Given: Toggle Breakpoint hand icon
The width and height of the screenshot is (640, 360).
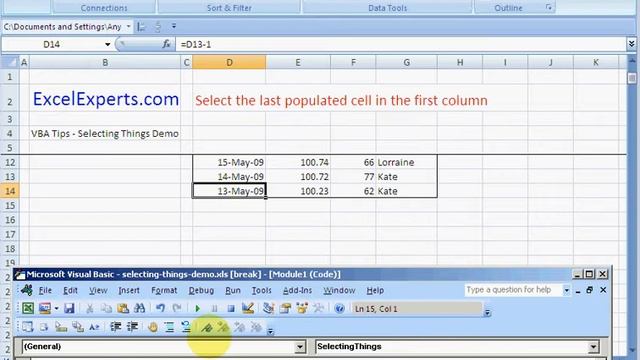Looking at the screenshot, I should 153,327.
